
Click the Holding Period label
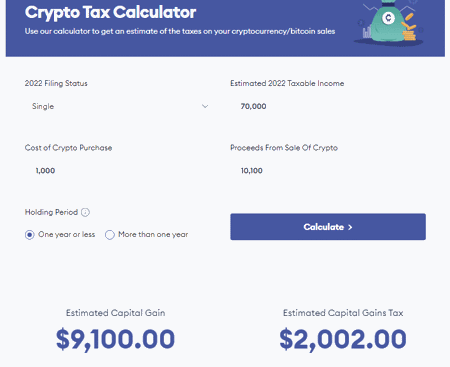[x=51, y=212]
